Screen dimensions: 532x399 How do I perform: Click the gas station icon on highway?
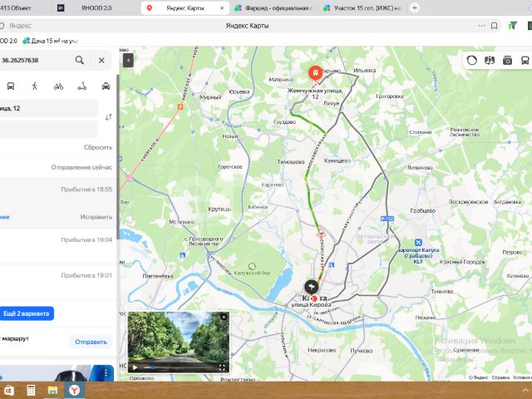tap(180, 107)
